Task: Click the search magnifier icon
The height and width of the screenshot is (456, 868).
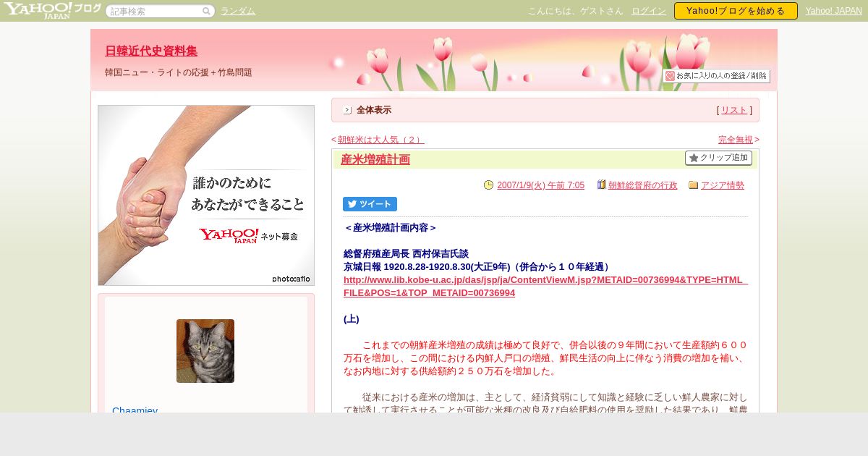Action: (206, 11)
